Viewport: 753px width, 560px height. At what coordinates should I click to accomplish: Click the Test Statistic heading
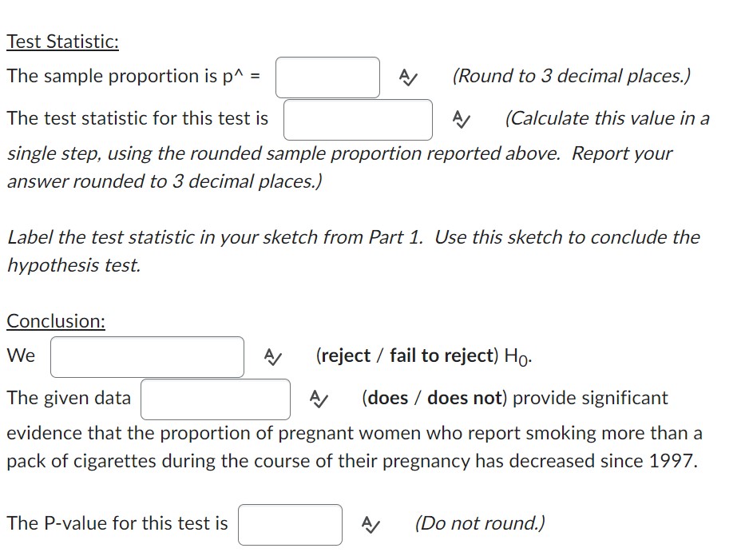(x=62, y=42)
